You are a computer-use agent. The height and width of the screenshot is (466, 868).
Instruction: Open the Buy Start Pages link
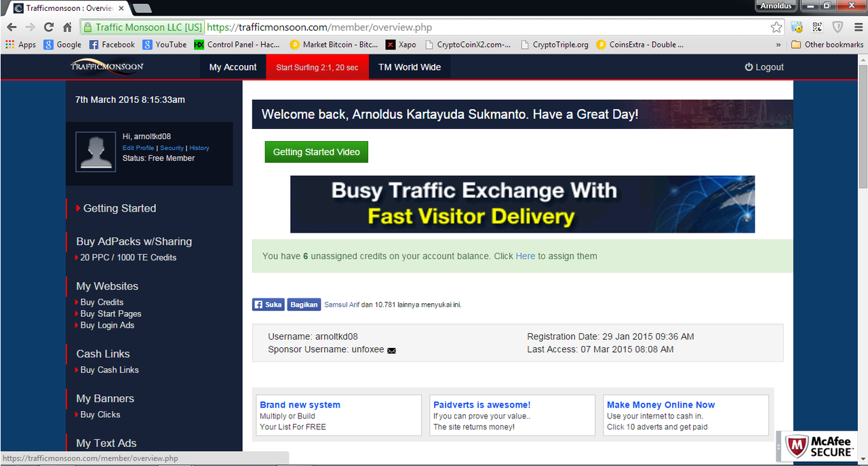[111, 314]
